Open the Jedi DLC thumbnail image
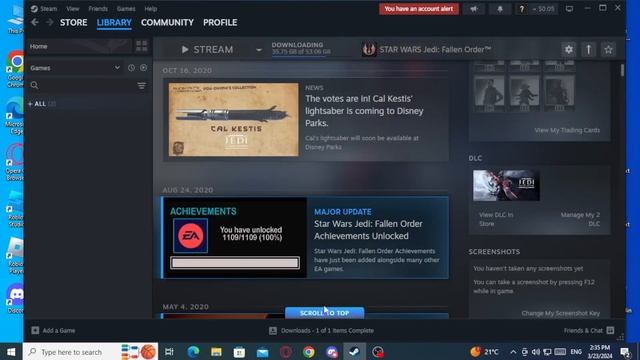Screen dimensions: 640x360 point(506,185)
